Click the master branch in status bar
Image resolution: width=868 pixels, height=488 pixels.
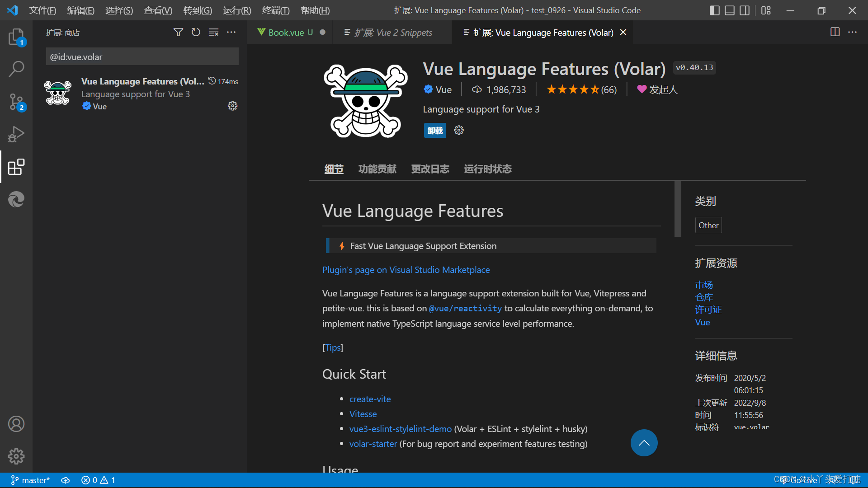coord(30,480)
